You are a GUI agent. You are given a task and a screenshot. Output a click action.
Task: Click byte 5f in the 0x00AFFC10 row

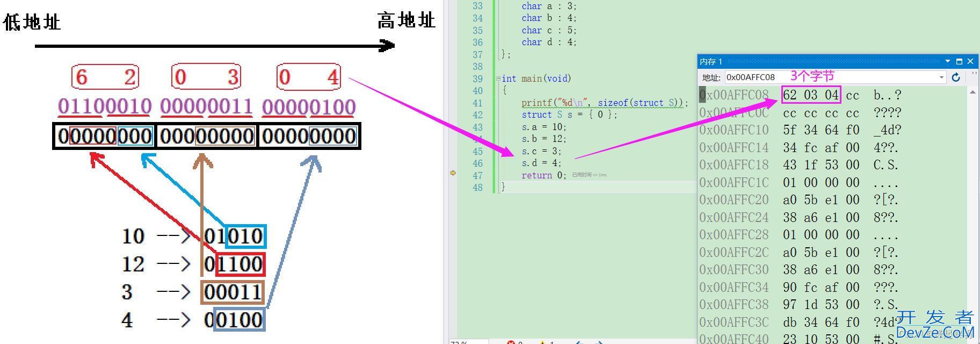(790, 130)
